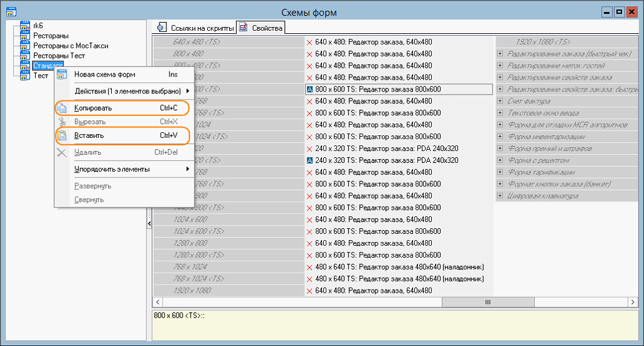Switch to the Свойства tab
Screen dimensions: 644x346
tap(261, 28)
